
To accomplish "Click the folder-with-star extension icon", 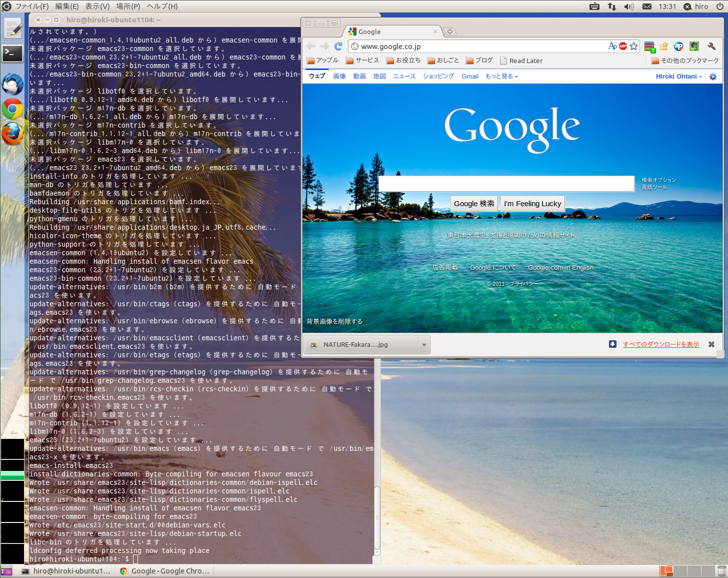I will point(663,46).
